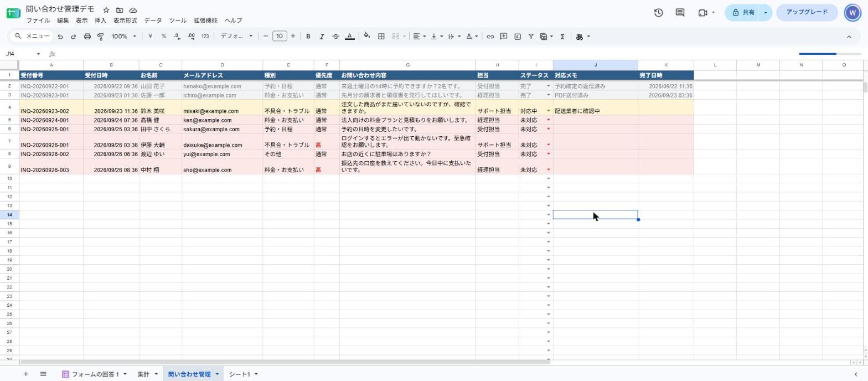Create a filter
Screen dimensions: 868x381
[531, 37]
